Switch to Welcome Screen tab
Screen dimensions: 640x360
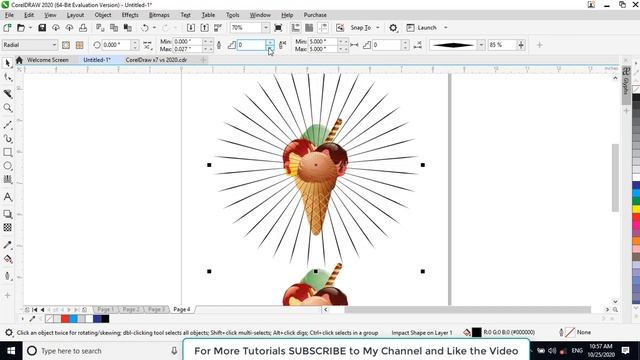click(x=47, y=60)
